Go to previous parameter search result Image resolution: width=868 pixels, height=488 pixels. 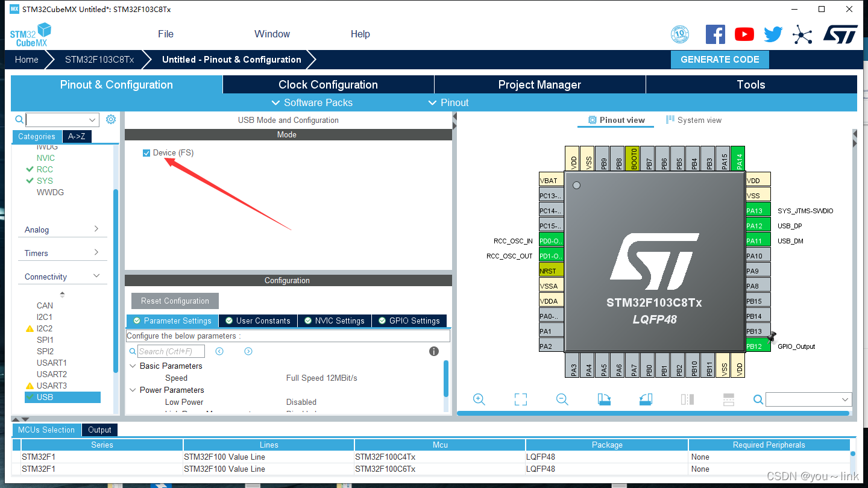coord(219,351)
